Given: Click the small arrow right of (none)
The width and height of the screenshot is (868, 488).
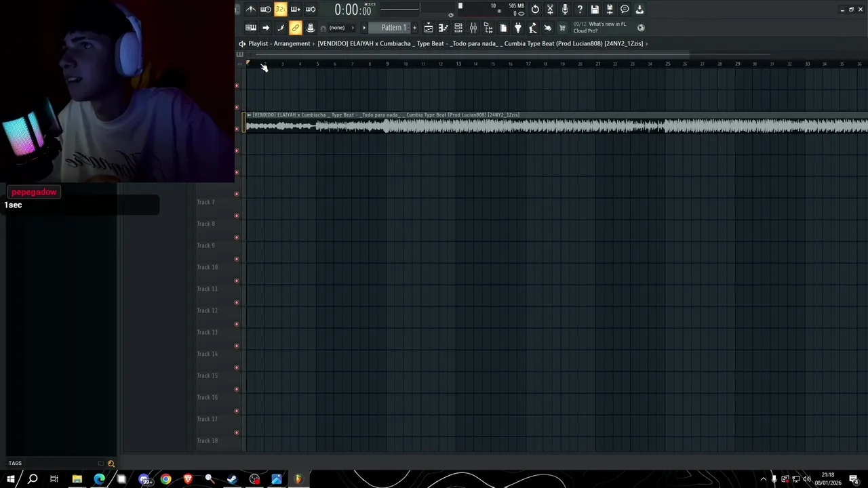Looking at the screenshot, I should tap(353, 28).
